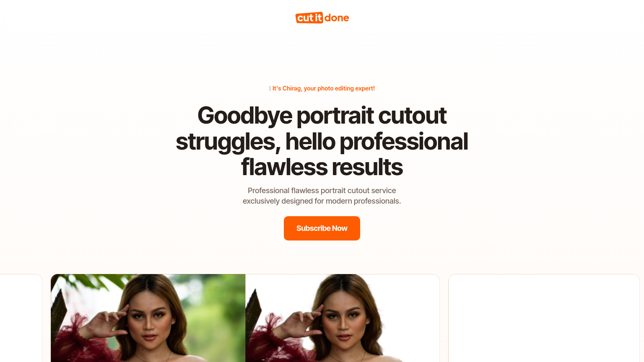This screenshot has height=362, width=644.
Task: Click the small emoji icon before "It's Chirag"
Action: (x=270, y=88)
